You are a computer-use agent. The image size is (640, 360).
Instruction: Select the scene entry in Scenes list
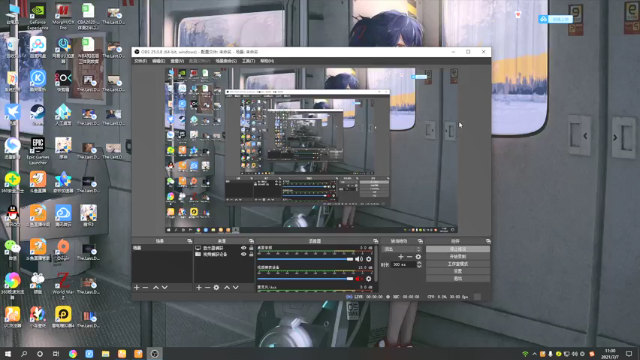point(162,248)
